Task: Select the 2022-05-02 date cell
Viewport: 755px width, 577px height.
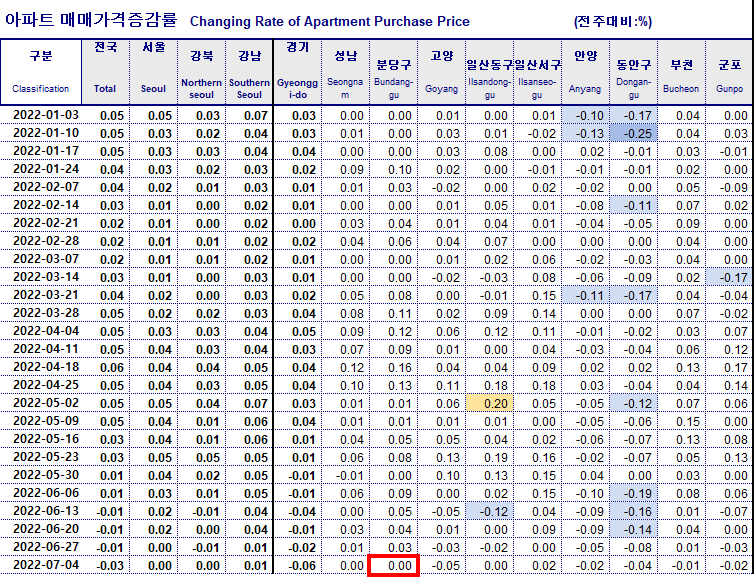Action: pos(46,403)
